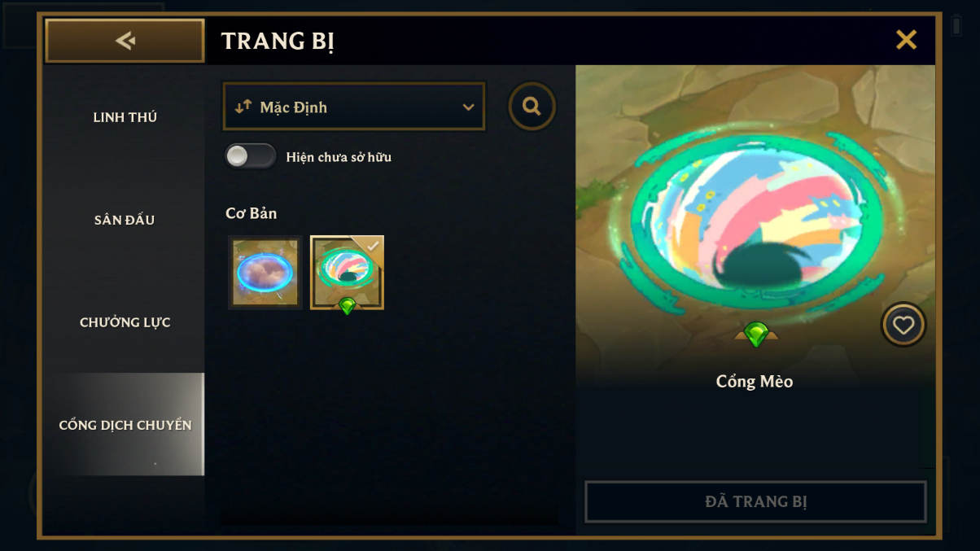Select the Cổng Dịch Chuyển tab
This screenshot has width=980, height=551.
click(x=125, y=424)
